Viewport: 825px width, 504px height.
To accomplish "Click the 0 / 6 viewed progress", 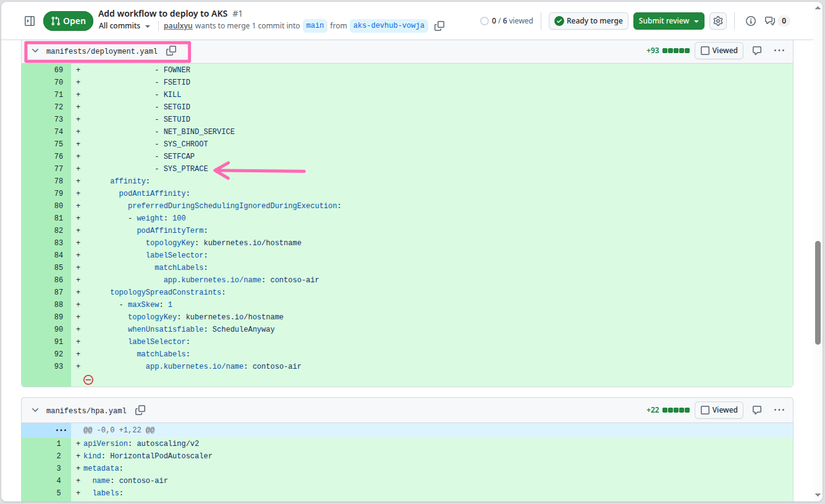I will [507, 21].
